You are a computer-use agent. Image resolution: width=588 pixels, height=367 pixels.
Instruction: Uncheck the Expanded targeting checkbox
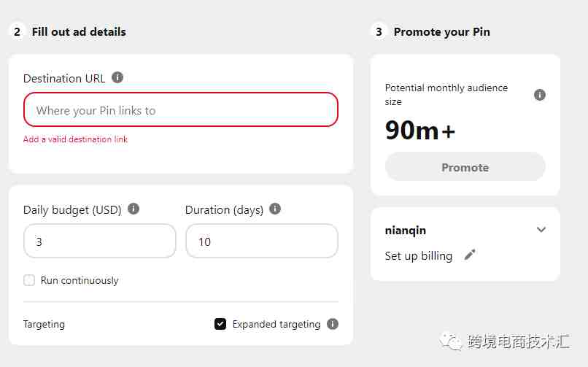(220, 324)
